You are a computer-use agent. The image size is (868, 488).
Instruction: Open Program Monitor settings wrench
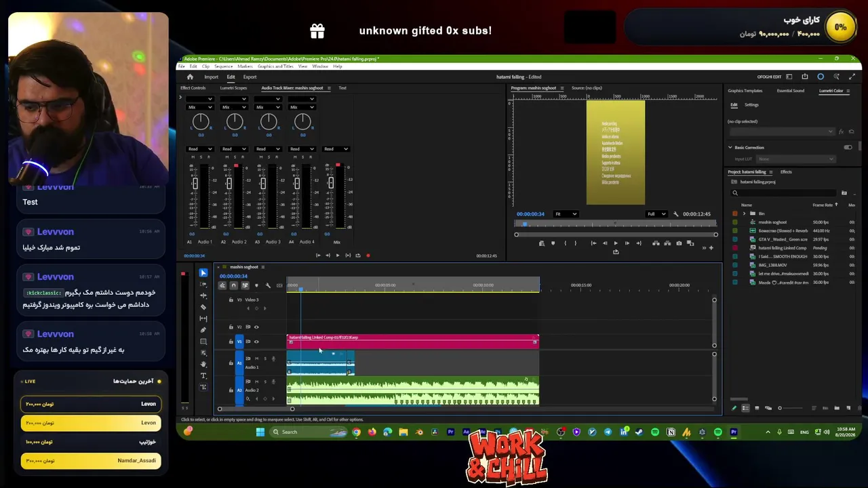(675, 214)
